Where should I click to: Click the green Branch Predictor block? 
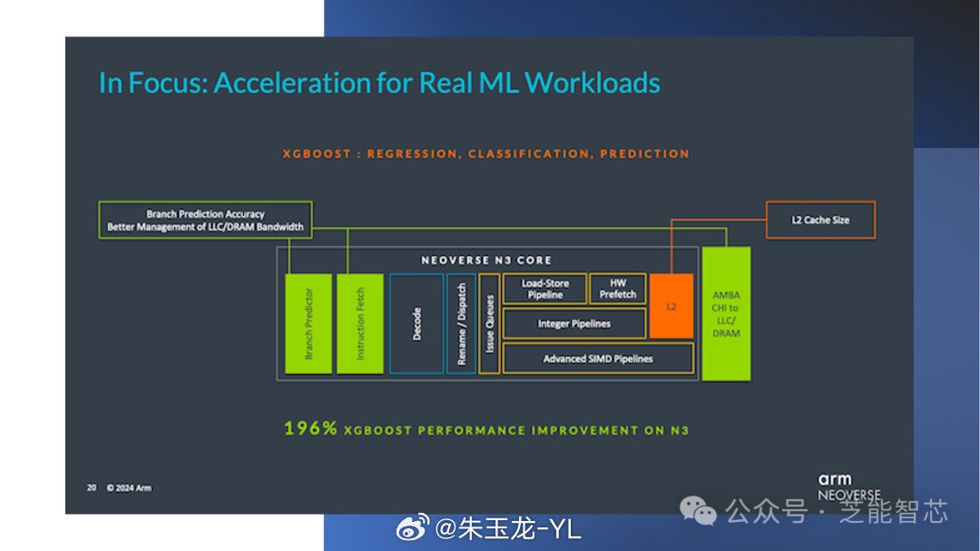309,323
